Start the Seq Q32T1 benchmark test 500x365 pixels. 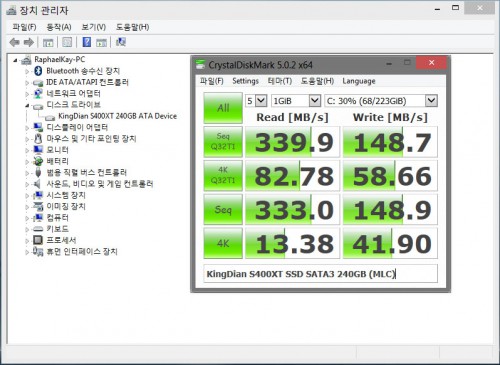223,141
